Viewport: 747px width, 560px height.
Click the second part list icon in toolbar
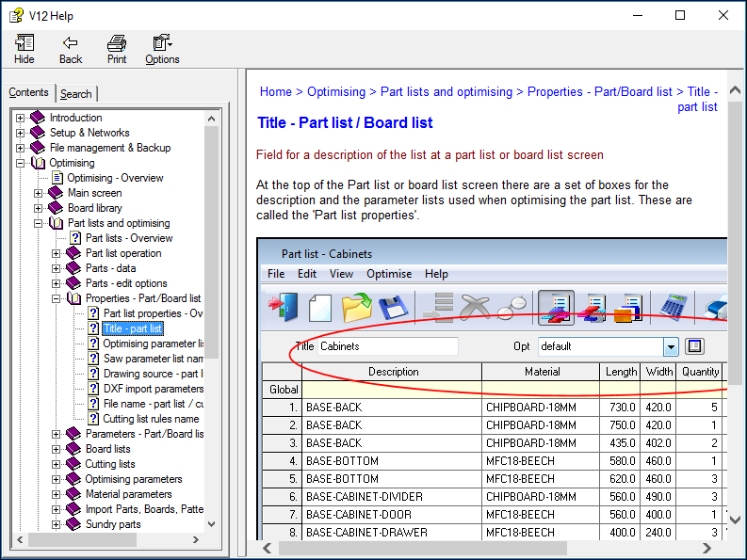(x=593, y=308)
